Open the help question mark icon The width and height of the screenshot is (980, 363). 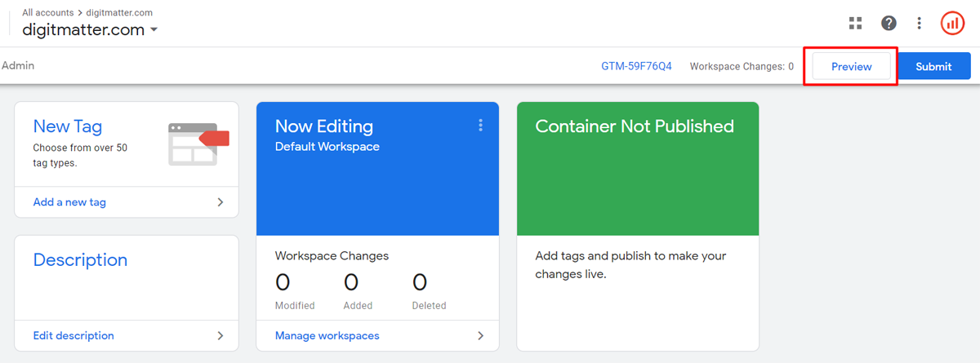[x=889, y=23]
